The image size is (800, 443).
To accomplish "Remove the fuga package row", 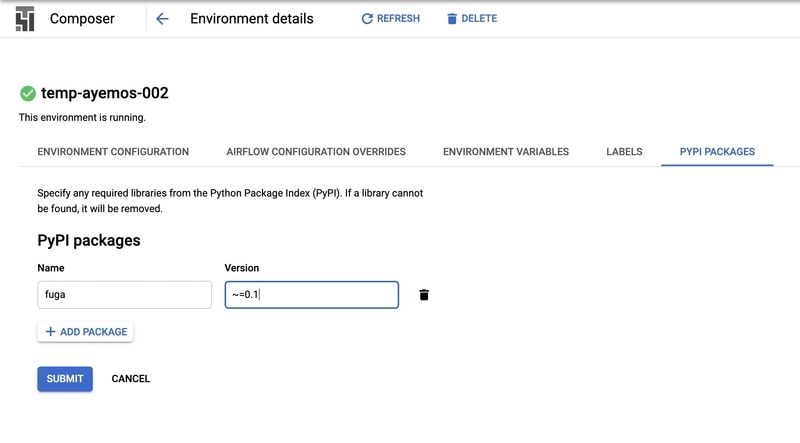I will point(424,295).
